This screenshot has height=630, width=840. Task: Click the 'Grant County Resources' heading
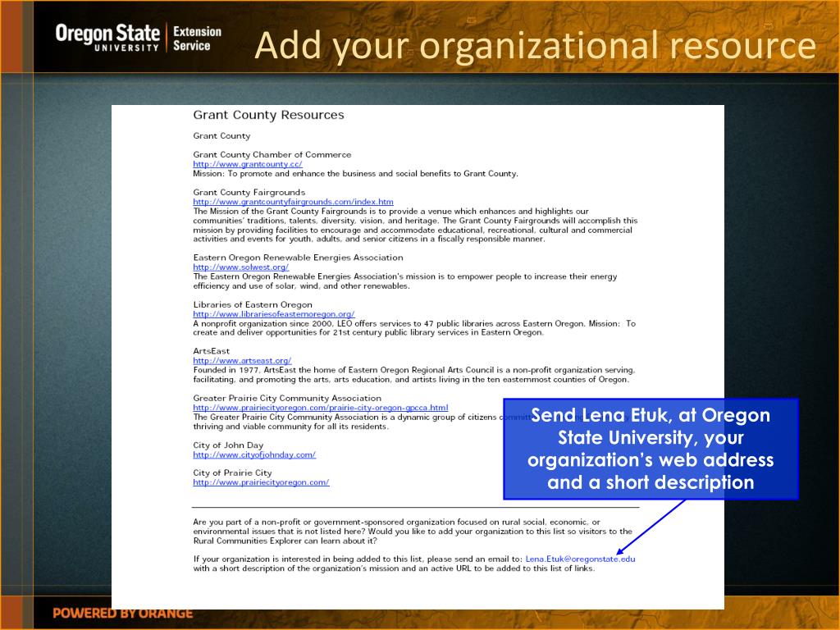tap(268, 115)
